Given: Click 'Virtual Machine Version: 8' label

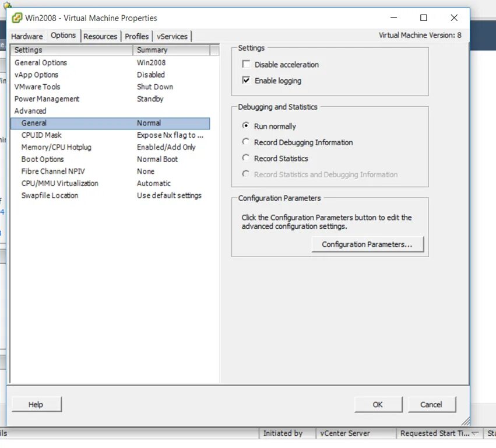Looking at the screenshot, I should [420, 35].
